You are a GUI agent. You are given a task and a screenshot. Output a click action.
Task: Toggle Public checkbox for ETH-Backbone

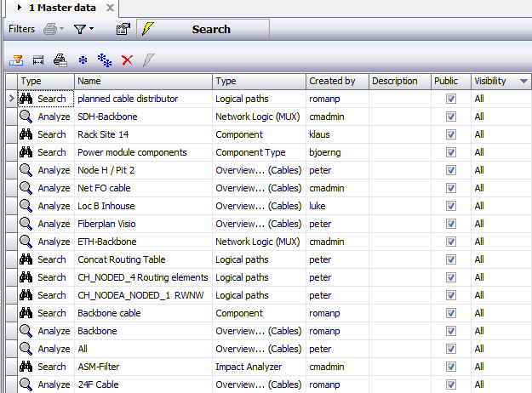[x=451, y=242]
